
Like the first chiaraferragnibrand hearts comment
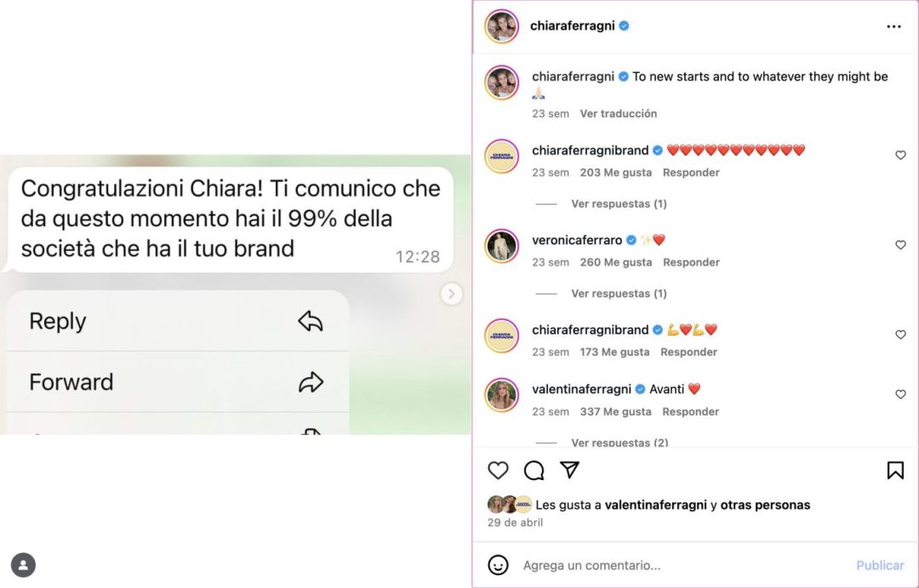click(901, 156)
